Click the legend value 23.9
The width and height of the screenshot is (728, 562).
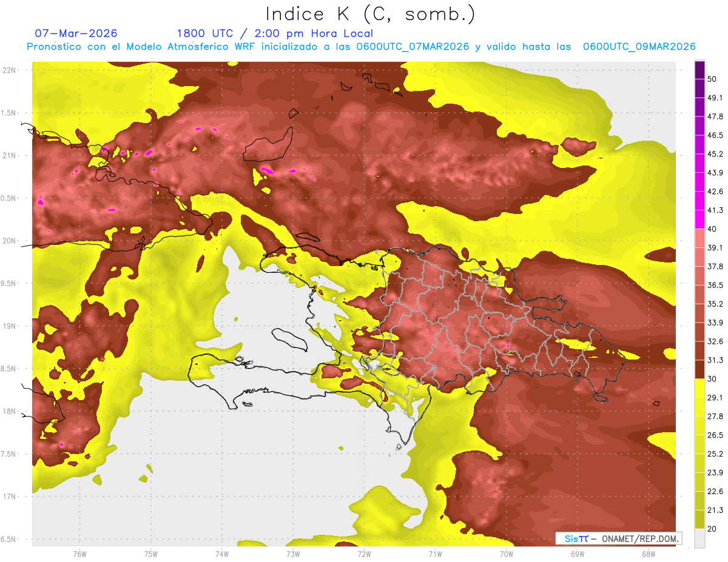point(715,473)
